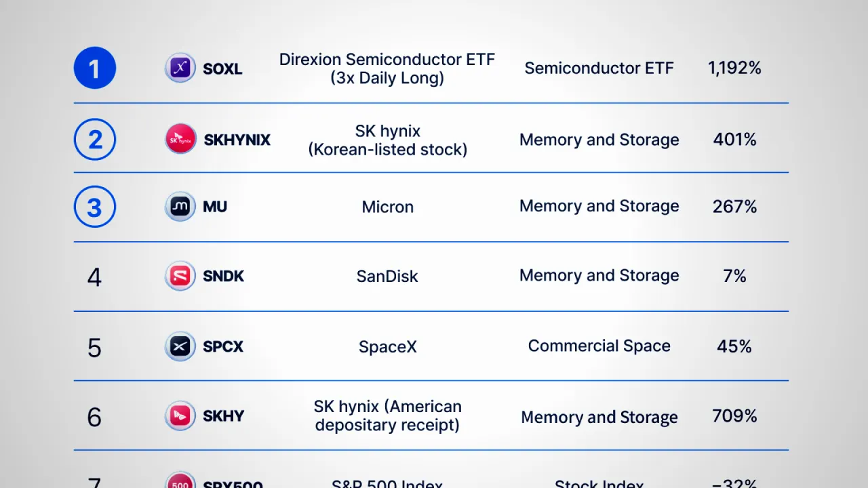The height and width of the screenshot is (488, 868).
Task: Open the SpaceX SPCX logo icon
Action: coord(180,346)
